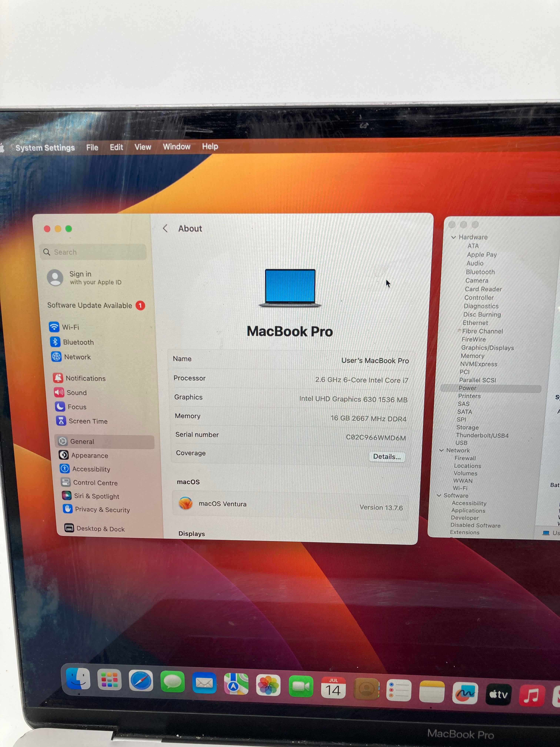Open Reminders app in the Dock
560x747 pixels.
[x=399, y=690]
